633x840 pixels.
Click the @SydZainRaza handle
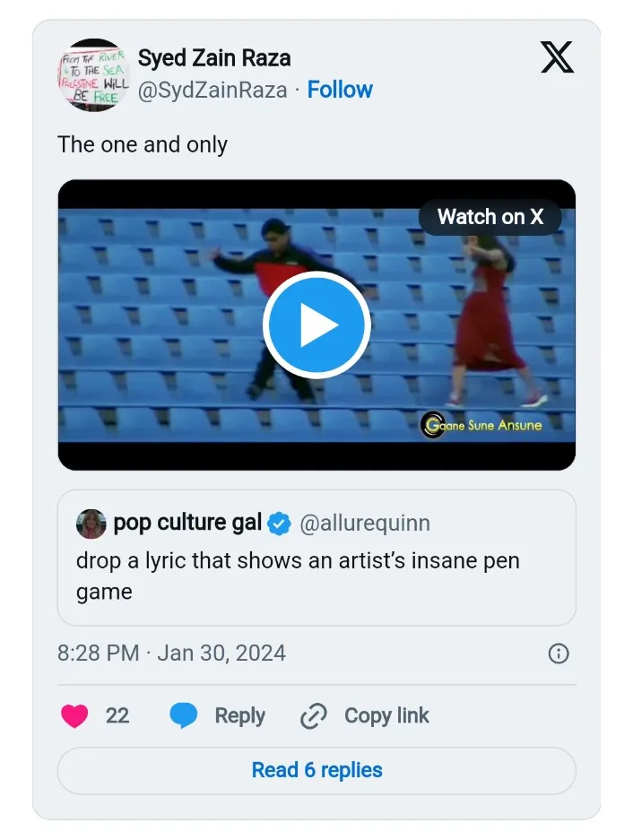pos(212,90)
